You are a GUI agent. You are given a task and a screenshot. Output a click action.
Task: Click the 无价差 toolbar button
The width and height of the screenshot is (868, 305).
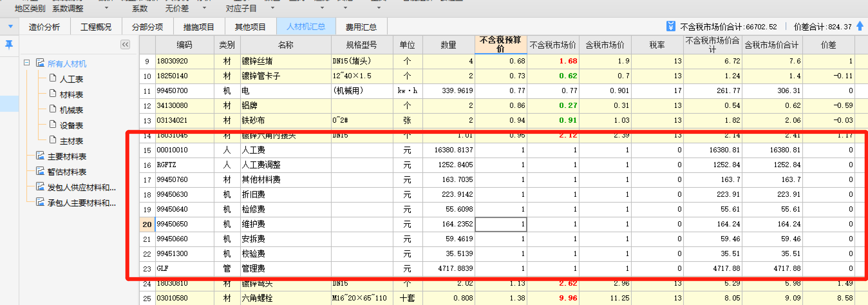coord(177,8)
